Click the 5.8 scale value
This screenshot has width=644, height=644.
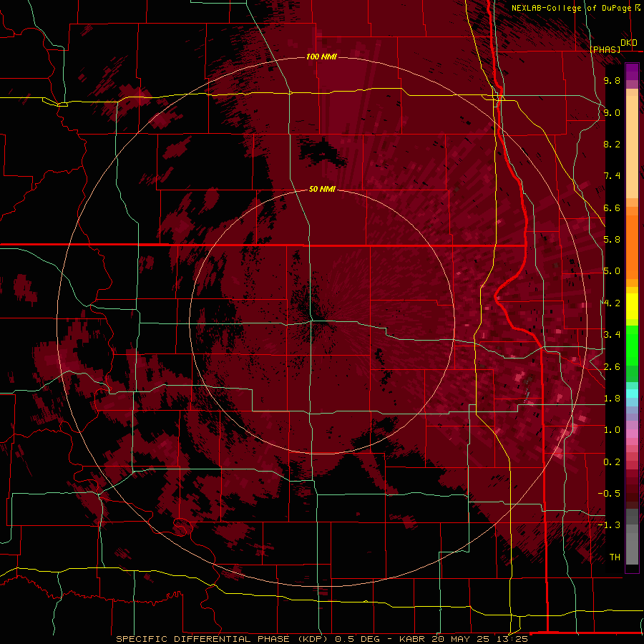click(612, 240)
